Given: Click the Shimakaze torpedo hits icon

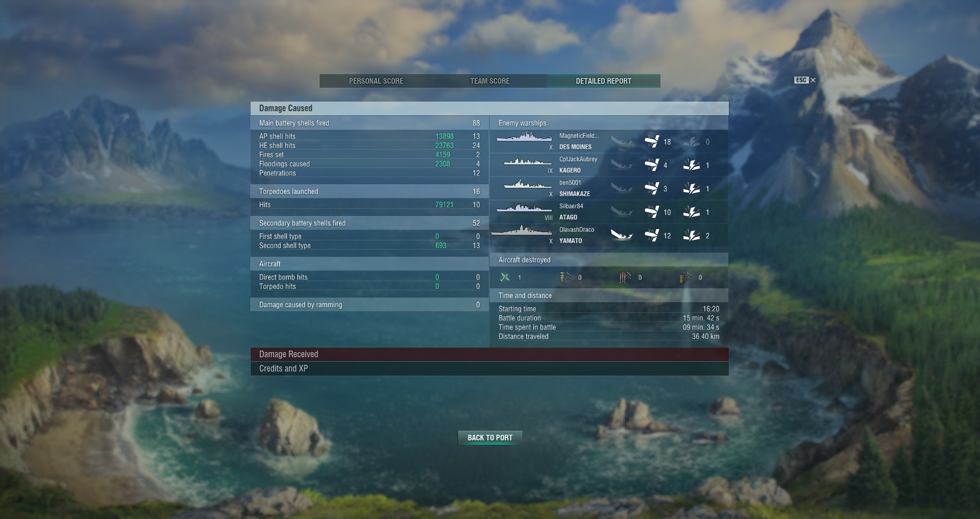Looking at the screenshot, I should click(692, 188).
